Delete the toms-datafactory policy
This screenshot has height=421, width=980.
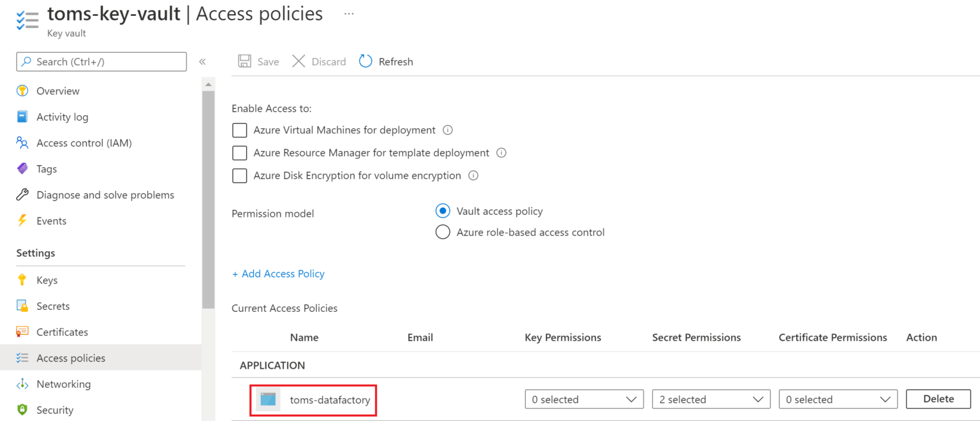pos(938,399)
